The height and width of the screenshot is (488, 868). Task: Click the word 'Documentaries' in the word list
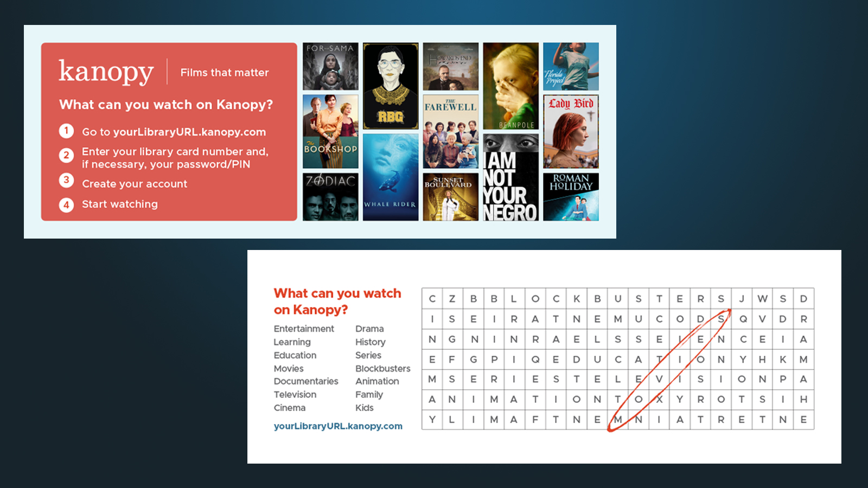306,381
